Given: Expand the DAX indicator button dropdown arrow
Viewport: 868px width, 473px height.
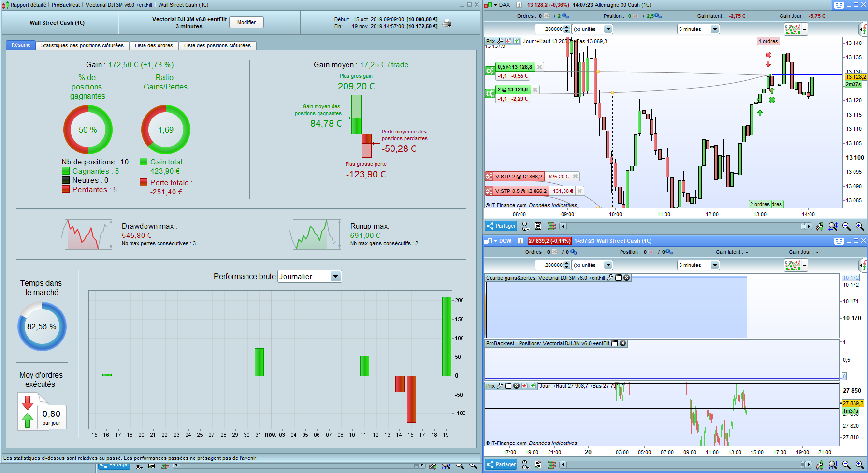Looking at the screenshot, I should 805,30.
